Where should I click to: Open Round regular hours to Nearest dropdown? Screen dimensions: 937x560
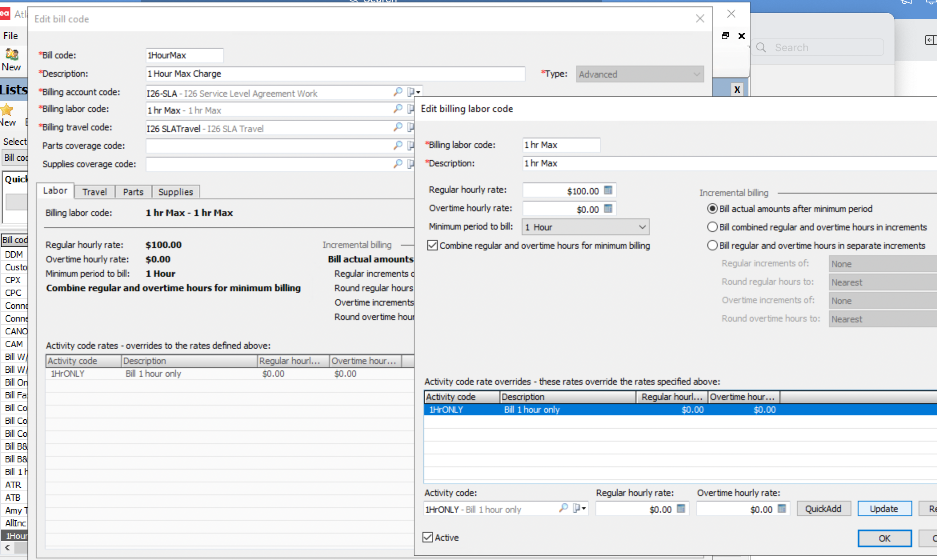coord(883,282)
